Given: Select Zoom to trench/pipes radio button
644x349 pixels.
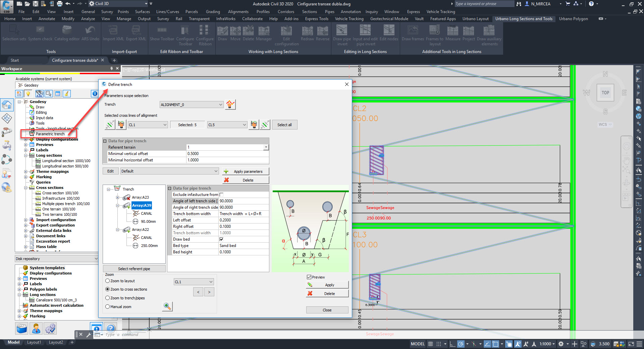Looking at the screenshot, I should click(x=107, y=298).
